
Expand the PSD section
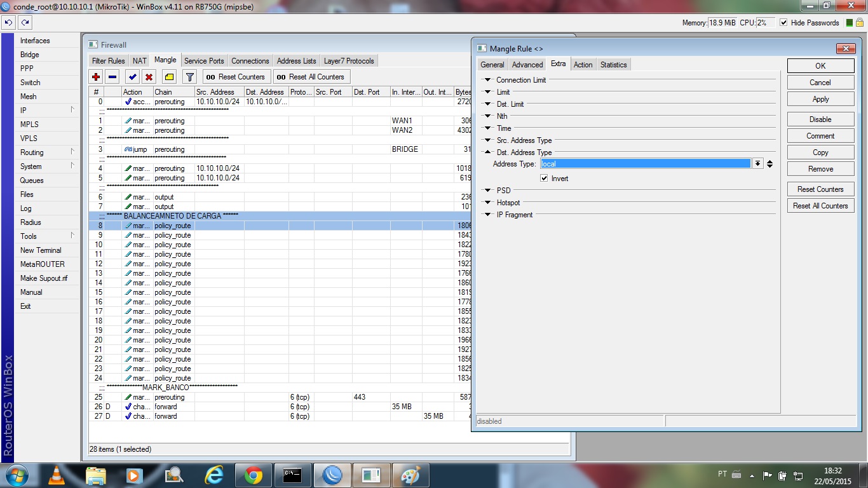(488, 191)
